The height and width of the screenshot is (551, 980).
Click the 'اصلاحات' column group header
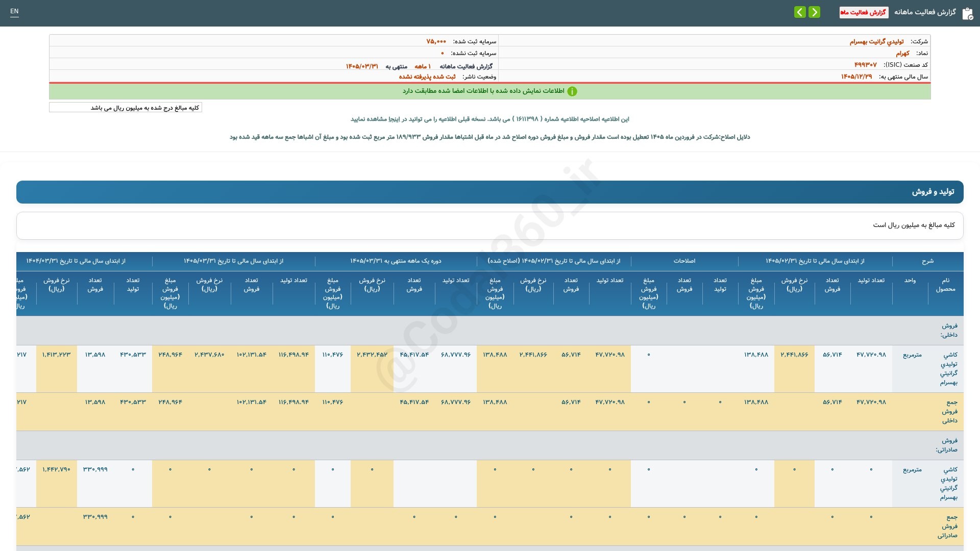coord(684,261)
